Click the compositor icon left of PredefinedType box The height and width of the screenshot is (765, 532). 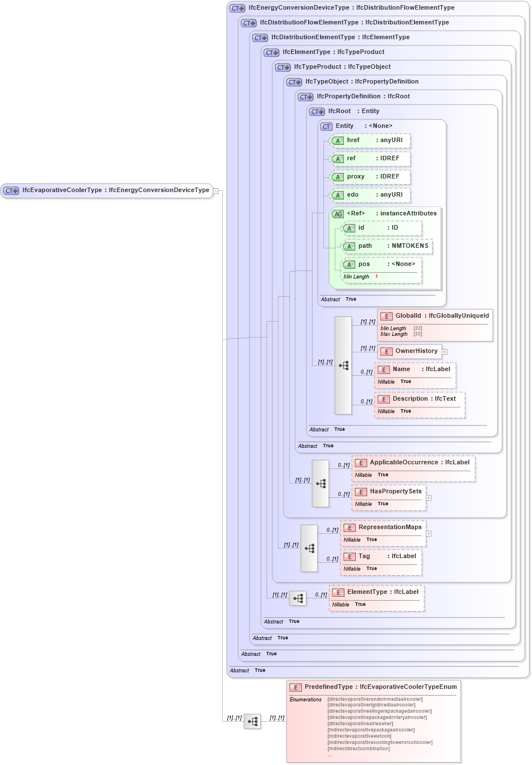tap(252, 721)
